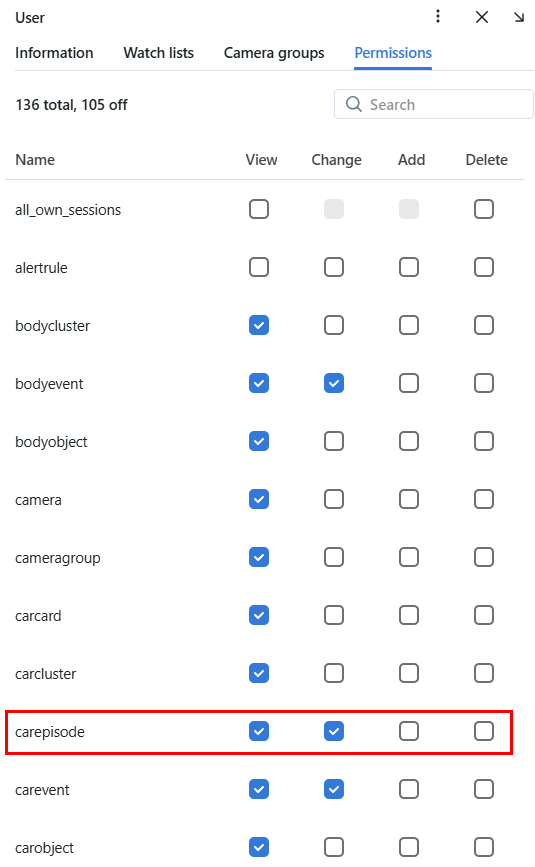Focus the Search permissions field
Viewport: 535px width, 867px height.
(x=434, y=104)
